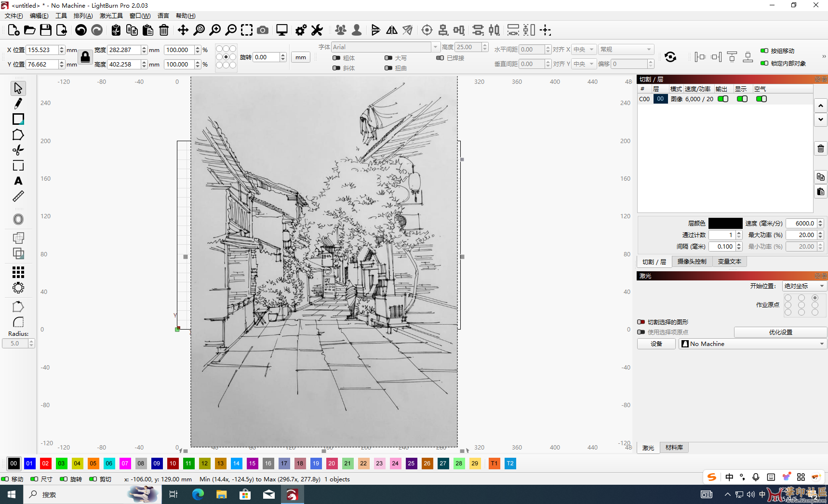
Task: Move layer up with arrow button
Action: pyautogui.click(x=821, y=105)
